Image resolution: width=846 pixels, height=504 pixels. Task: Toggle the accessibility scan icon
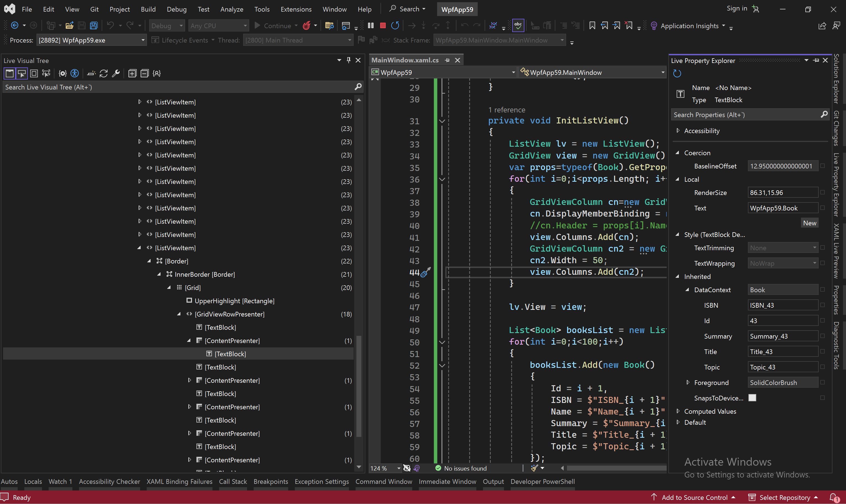75,73
